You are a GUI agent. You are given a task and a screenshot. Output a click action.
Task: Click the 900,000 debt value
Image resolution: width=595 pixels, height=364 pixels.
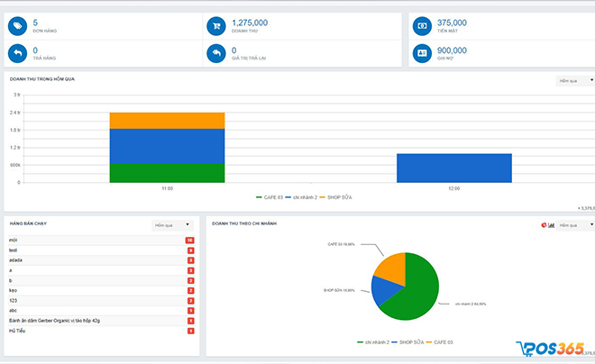[452, 50]
